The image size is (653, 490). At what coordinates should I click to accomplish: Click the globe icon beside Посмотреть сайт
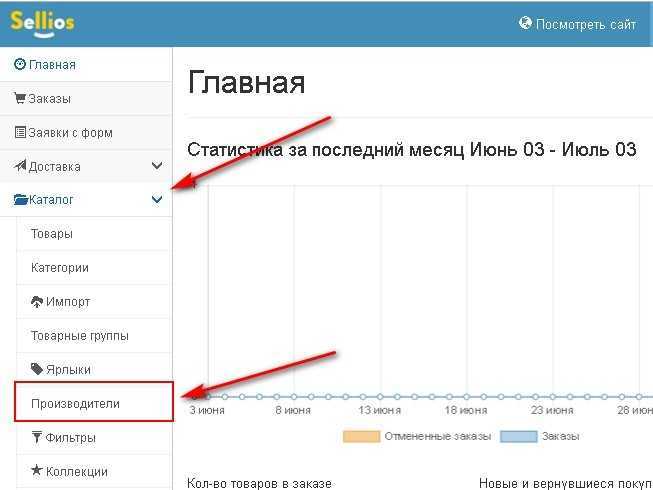pyautogui.click(x=525, y=23)
